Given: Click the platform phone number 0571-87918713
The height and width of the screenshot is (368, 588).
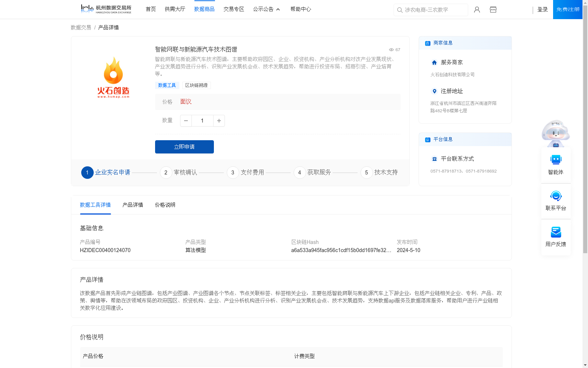Looking at the screenshot, I should [x=446, y=171].
